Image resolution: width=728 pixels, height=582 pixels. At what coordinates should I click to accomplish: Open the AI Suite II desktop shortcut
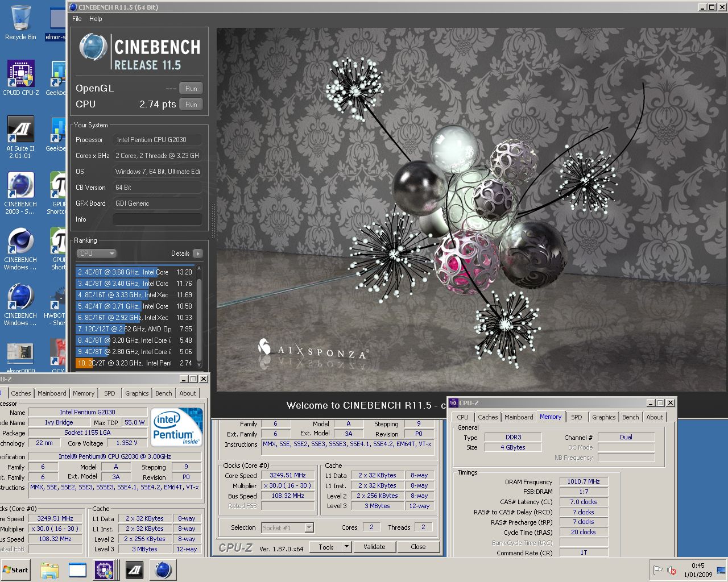tap(20, 136)
